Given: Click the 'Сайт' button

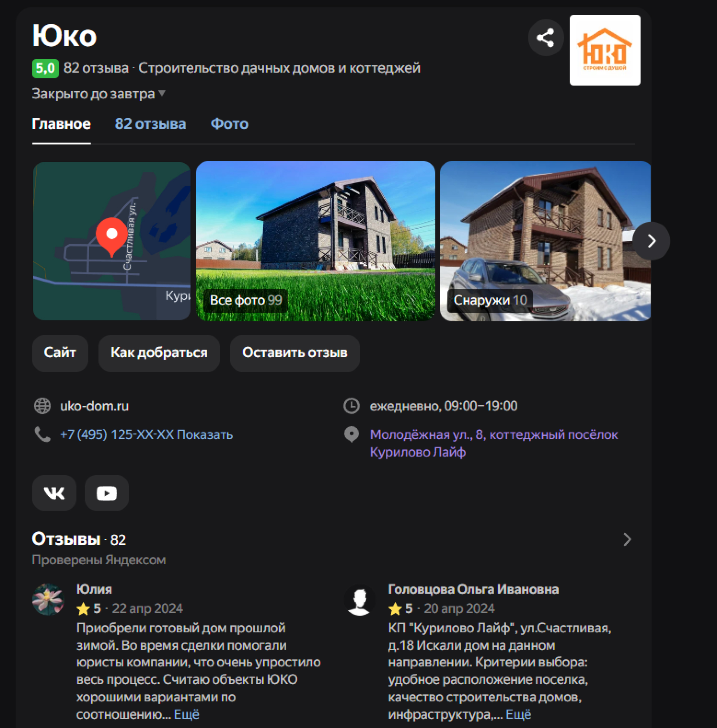Looking at the screenshot, I should [60, 353].
